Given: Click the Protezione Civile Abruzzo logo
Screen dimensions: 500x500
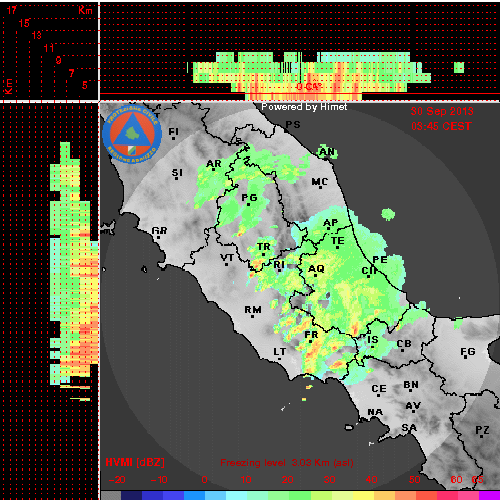Looking at the screenshot, I should 132,135.
